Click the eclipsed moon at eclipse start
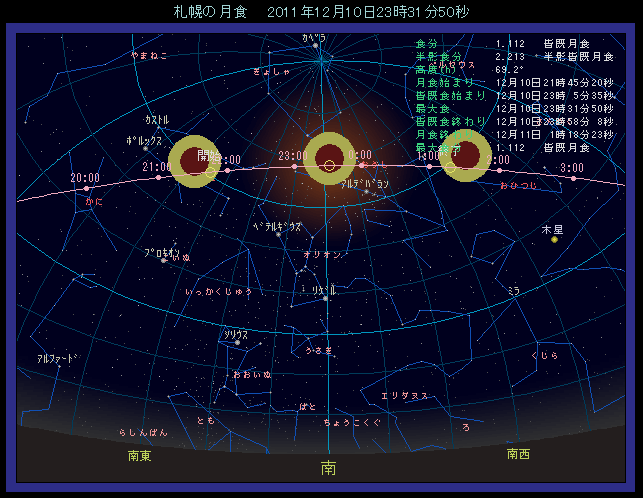 (x=192, y=160)
